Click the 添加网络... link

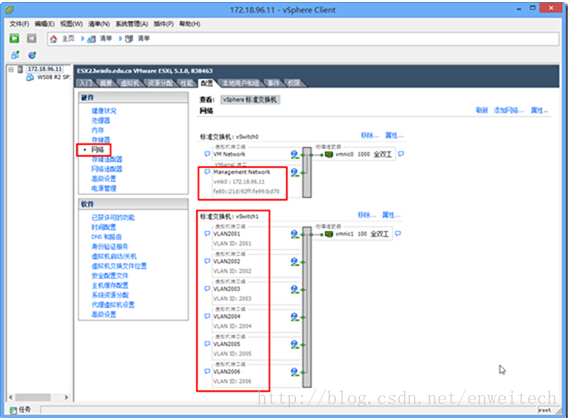pos(509,110)
